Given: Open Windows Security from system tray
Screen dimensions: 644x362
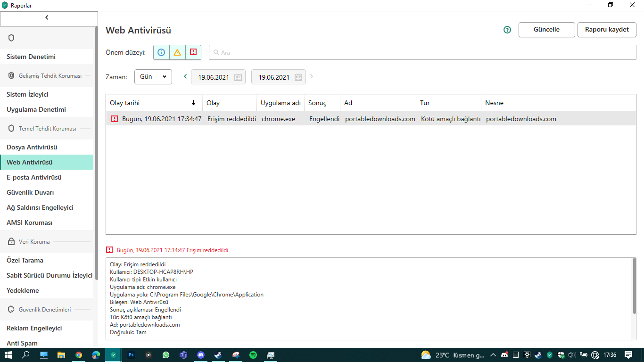Looking at the screenshot, I should [x=561, y=355].
